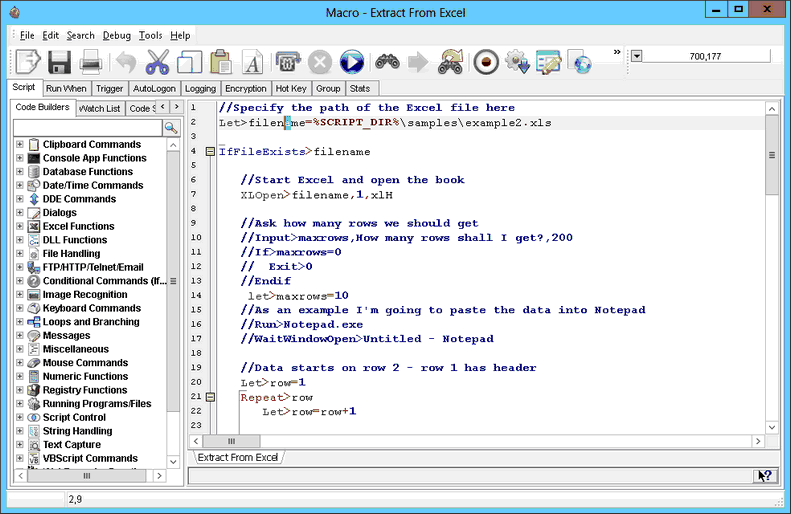Save the script with floppy disk icon

[60, 63]
